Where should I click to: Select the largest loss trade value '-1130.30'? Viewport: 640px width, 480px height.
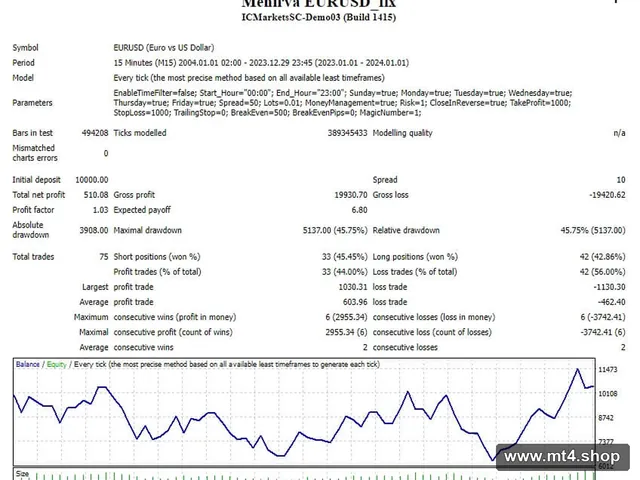(609, 287)
